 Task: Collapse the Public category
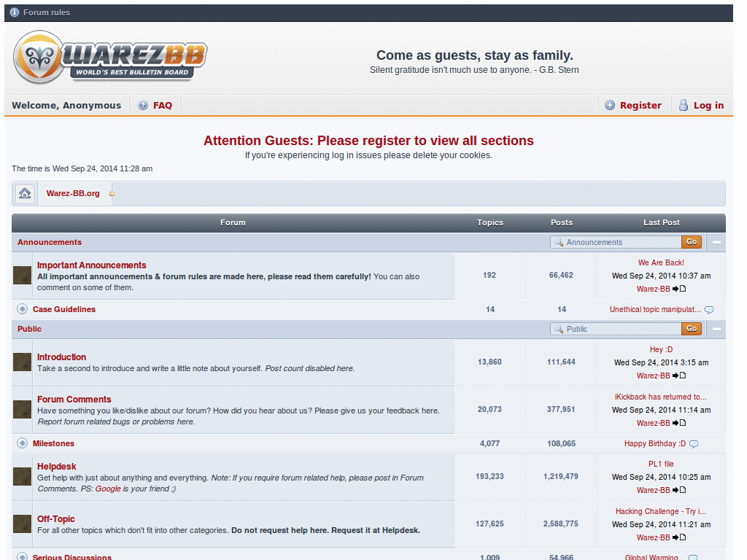point(716,329)
